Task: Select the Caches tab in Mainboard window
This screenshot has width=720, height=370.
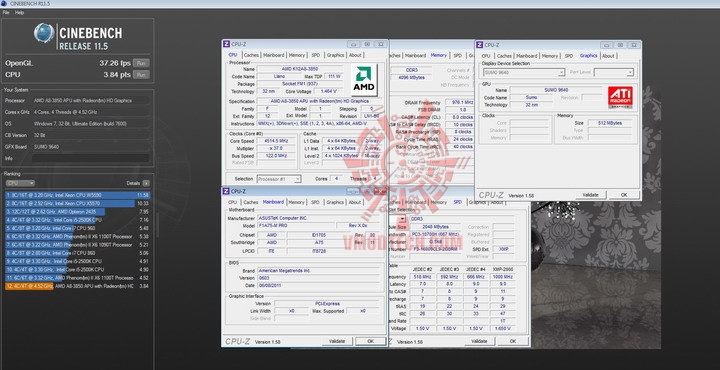Action: pos(251,202)
